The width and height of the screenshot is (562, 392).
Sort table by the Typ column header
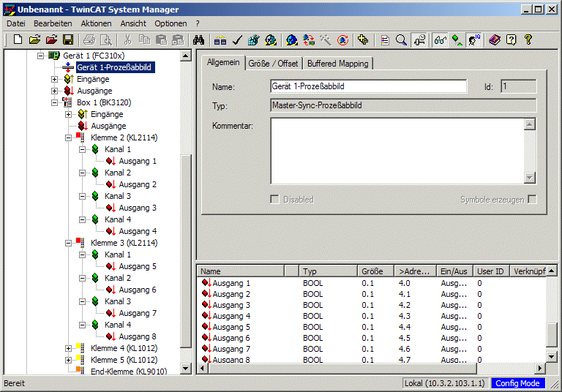[328, 271]
